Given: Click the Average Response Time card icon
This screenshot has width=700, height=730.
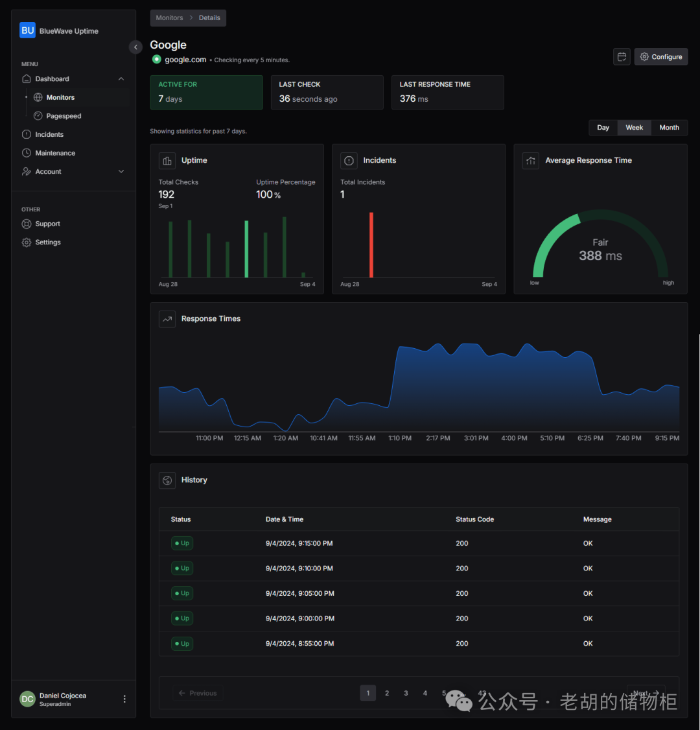Looking at the screenshot, I should (x=531, y=161).
